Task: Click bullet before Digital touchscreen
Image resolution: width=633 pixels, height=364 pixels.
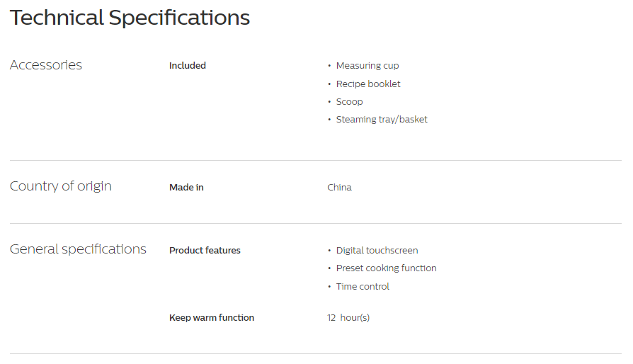Action: (329, 250)
